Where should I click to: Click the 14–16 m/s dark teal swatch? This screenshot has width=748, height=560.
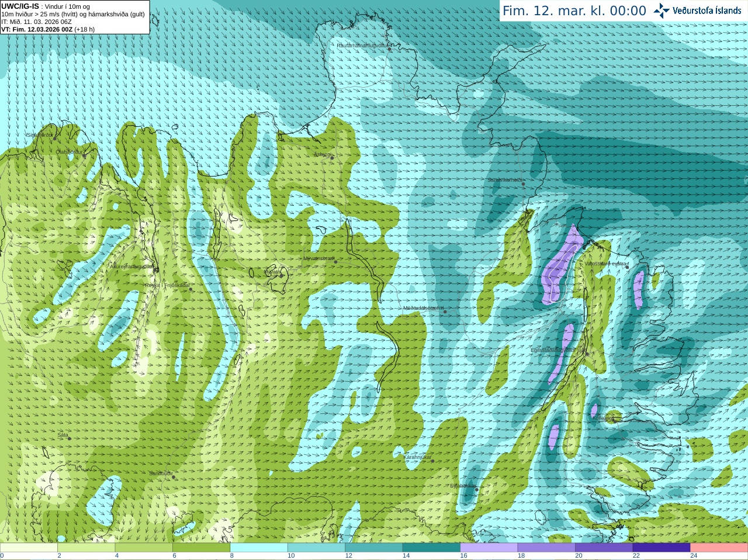431,548
